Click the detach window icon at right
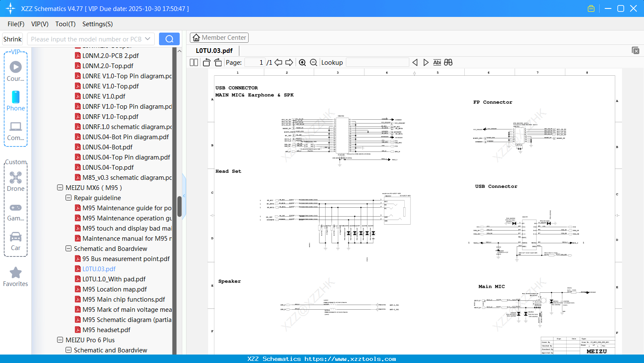This screenshot has height=363, width=644. click(x=636, y=50)
